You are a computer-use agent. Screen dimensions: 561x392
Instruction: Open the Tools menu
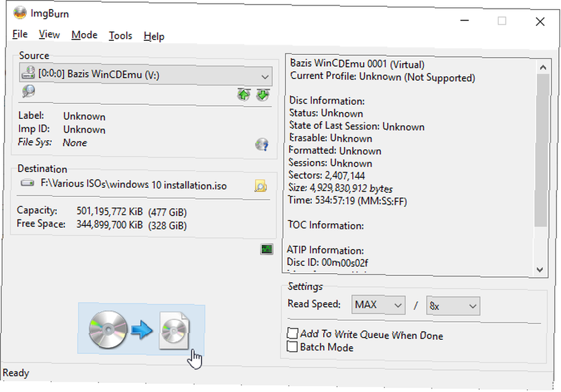point(121,36)
